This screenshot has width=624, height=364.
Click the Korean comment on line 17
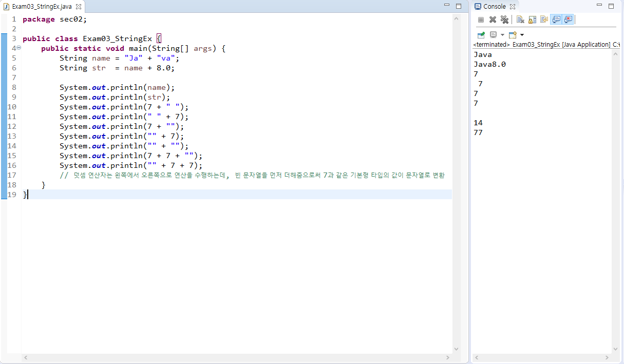[252, 175]
